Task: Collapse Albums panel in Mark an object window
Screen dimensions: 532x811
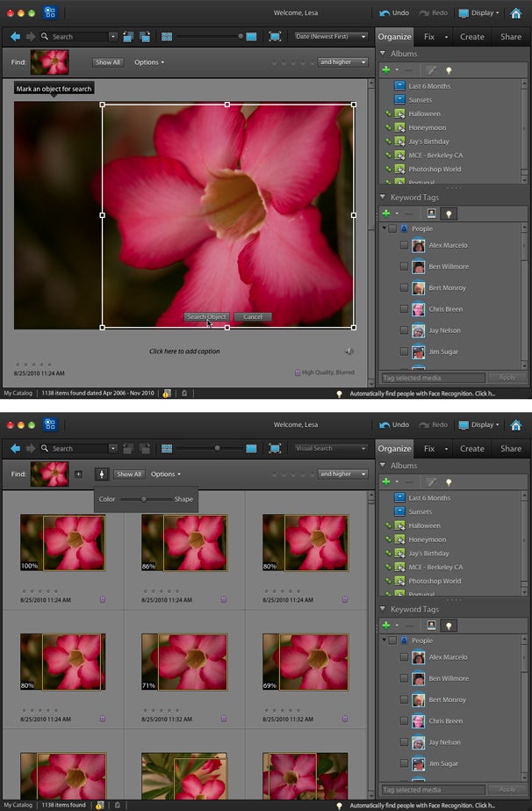Action: (x=383, y=54)
